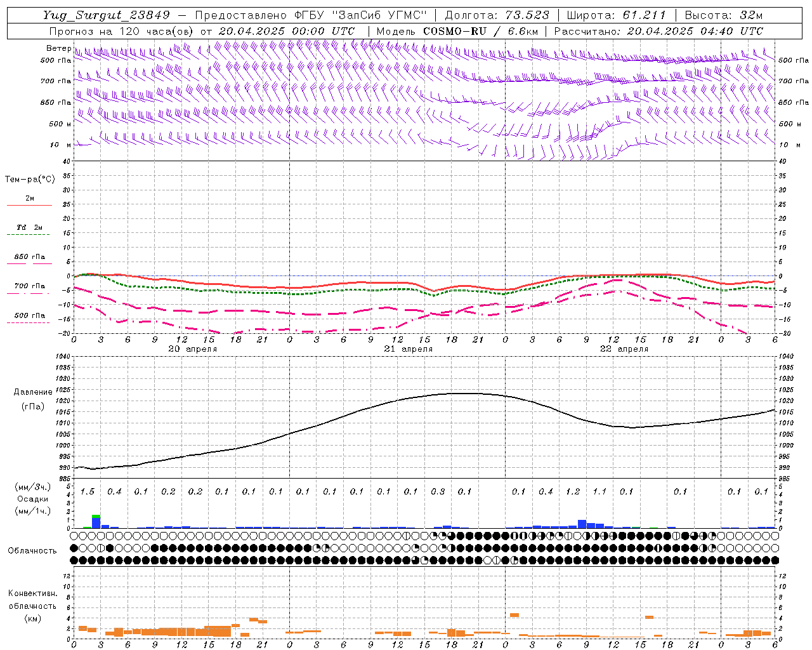Click the red '2м' temperature legend line

tap(29, 205)
